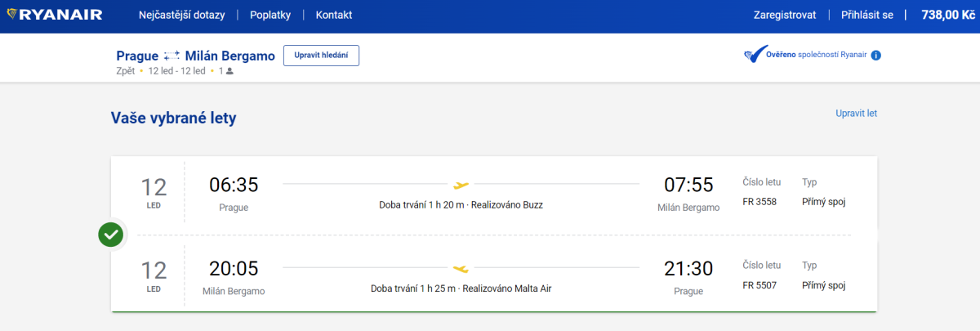Click the verified checkmark badge icon
The height and width of the screenshot is (331, 980).
point(751,56)
